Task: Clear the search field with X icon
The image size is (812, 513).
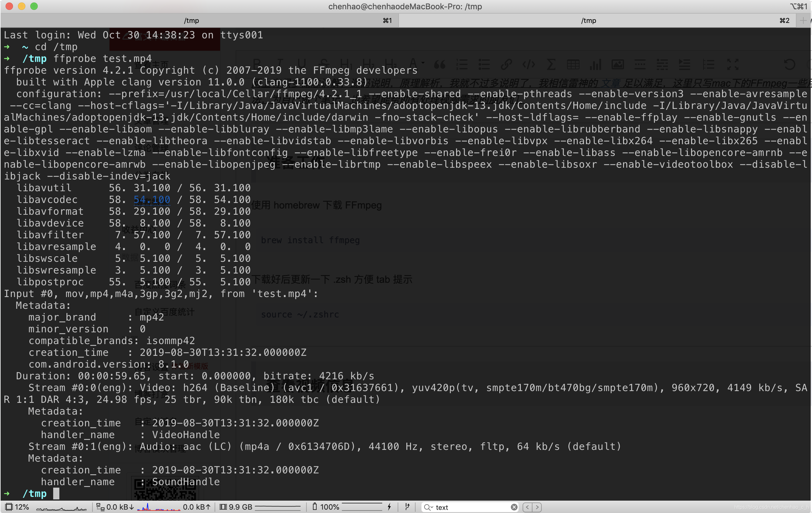Action: (x=514, y=507)
